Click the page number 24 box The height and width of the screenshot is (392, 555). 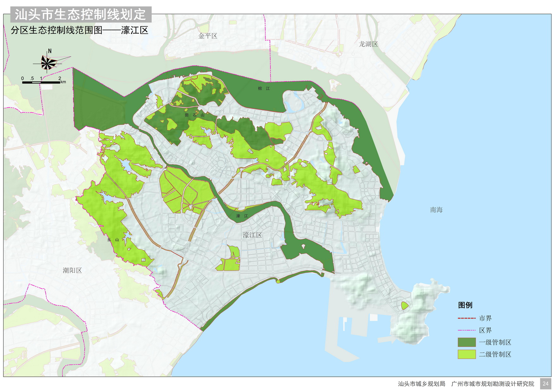pyautogui.click(x=546, y=384)
